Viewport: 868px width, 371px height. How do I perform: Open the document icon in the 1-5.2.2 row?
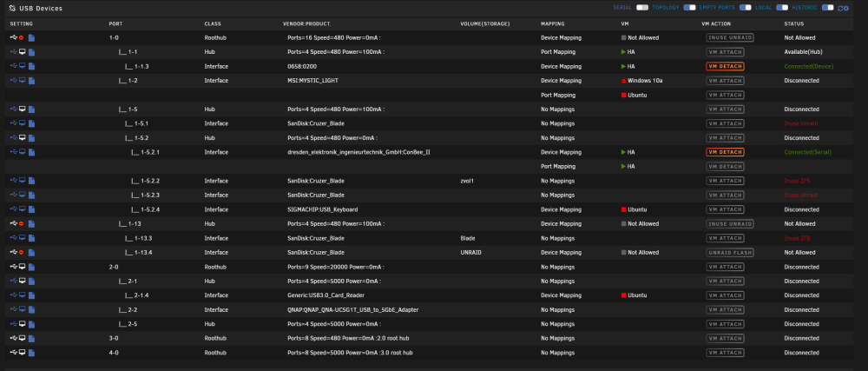[x=31, y=181]
